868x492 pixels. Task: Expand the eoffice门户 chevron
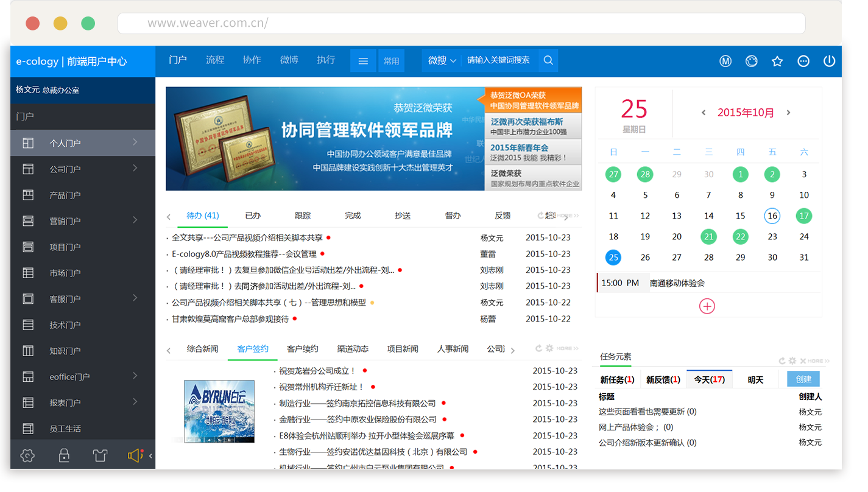pyautogui.click(x=135, y=376)
